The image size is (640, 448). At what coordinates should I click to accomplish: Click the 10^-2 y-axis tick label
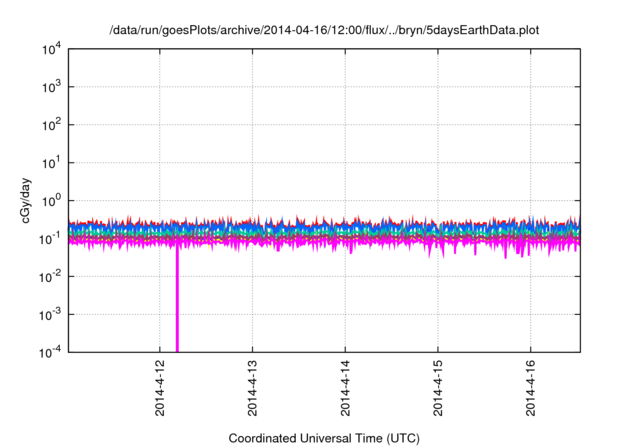[x=50, y=276]
